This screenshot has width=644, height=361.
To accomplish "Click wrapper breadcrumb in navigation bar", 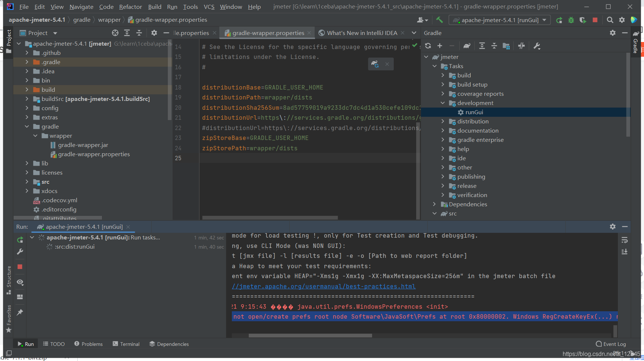I will click(109, 20).
